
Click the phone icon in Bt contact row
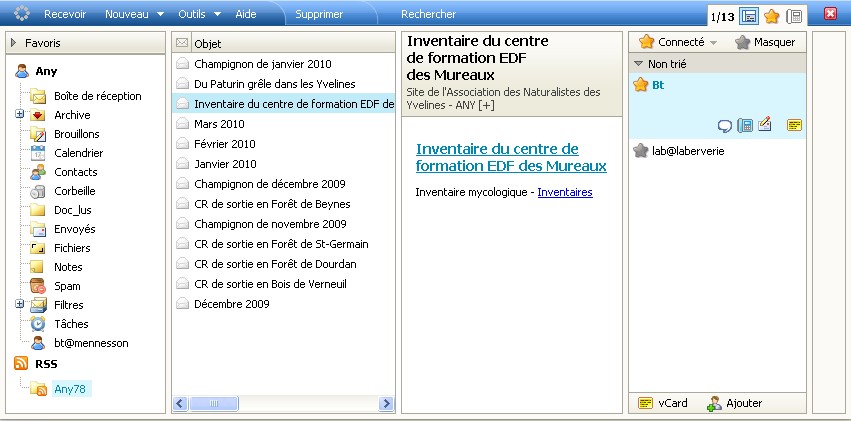point(744,125)
